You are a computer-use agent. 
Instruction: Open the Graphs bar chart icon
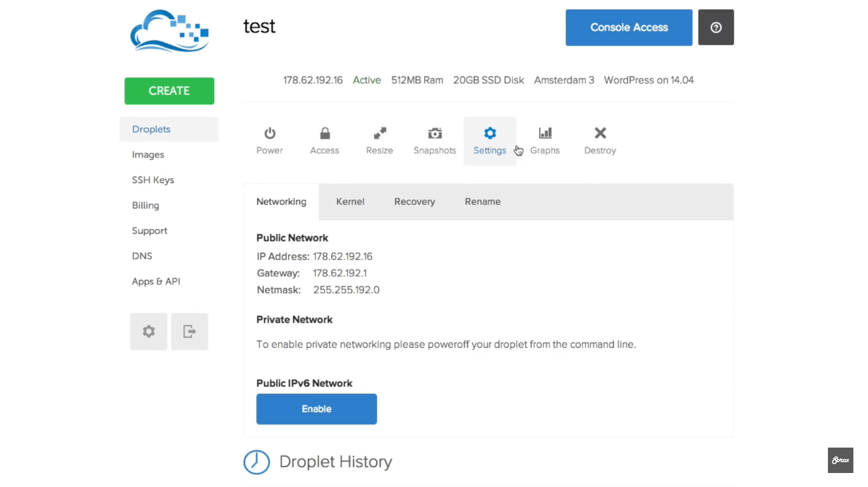pos(545,134)
